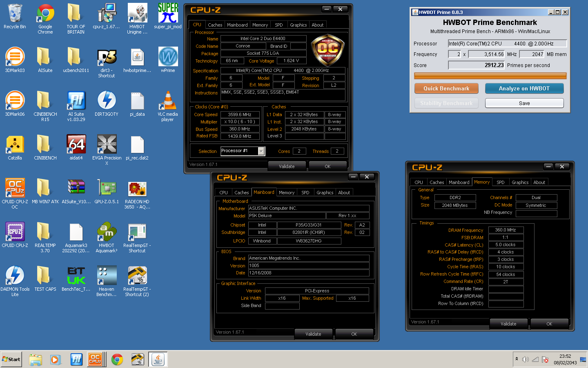Click the Core Speed value 3599.6 MHz
Screen dimensions: 588x368
point(240,114)
